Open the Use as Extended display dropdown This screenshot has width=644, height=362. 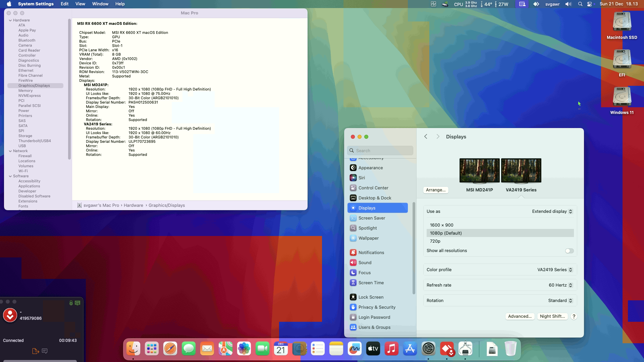[552, 212]
